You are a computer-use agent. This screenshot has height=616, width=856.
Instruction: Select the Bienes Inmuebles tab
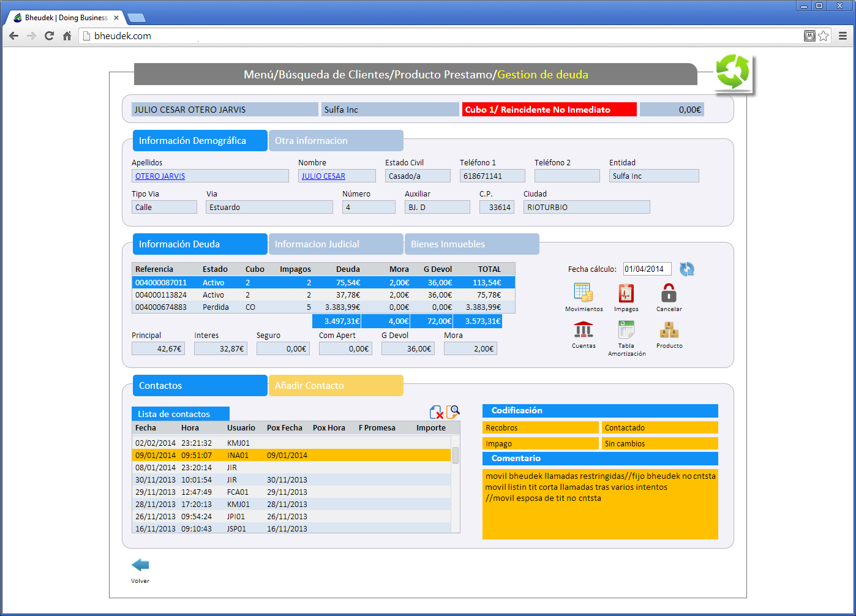pos(471,244)
